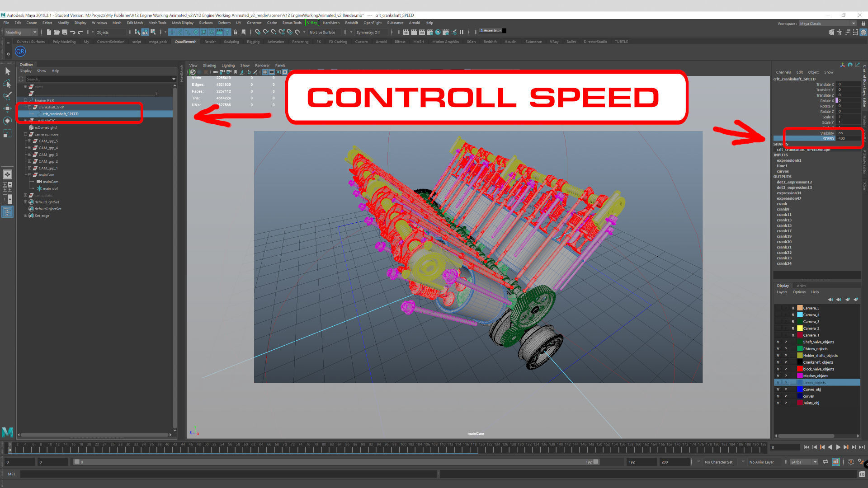Switch to four-view panel layout
The image size is (868, 488).
tap(7, 186)
